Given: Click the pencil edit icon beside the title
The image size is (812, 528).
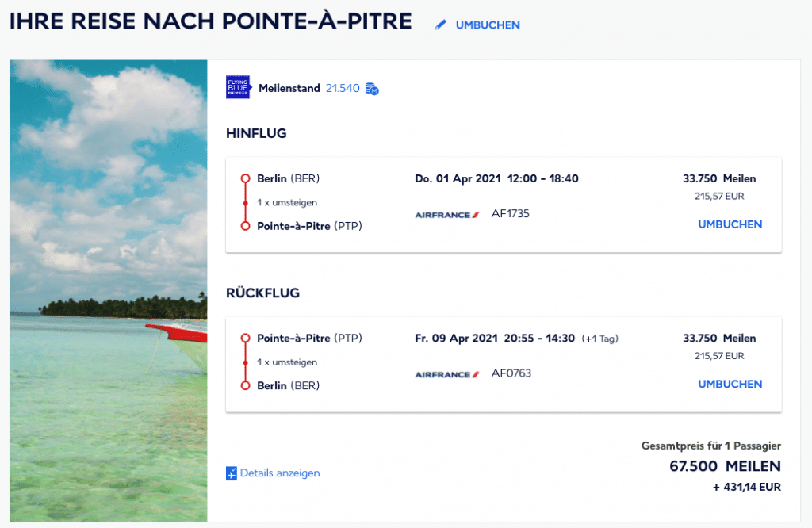Looking at the screenshot, I should [441, 25].
